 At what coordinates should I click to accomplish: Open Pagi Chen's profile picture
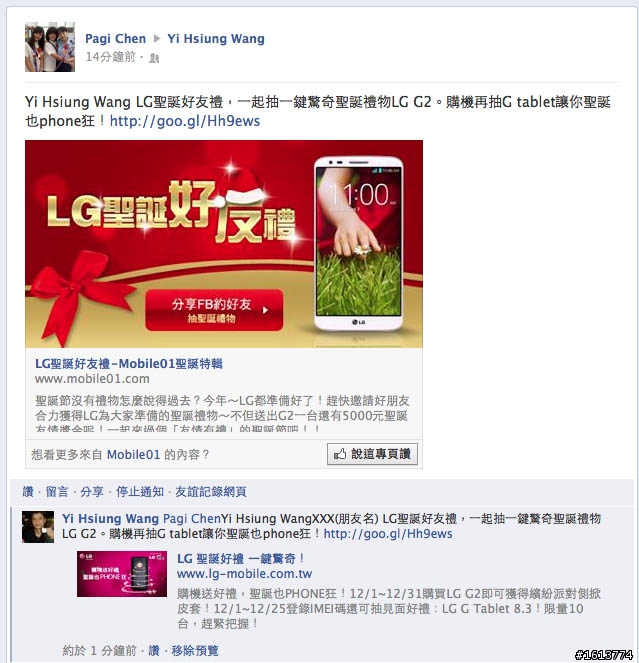[x=50, y=47]
